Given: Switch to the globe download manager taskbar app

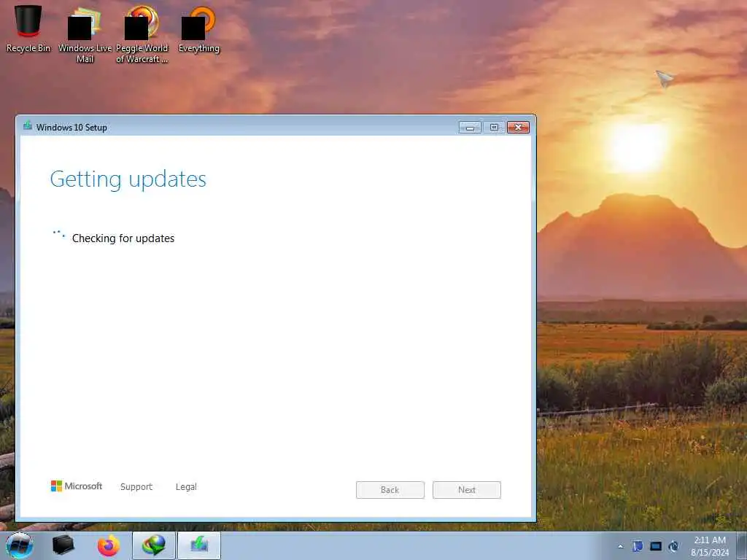Looking at the screenshot, I should pyautogui.click(x=154, y=545).
